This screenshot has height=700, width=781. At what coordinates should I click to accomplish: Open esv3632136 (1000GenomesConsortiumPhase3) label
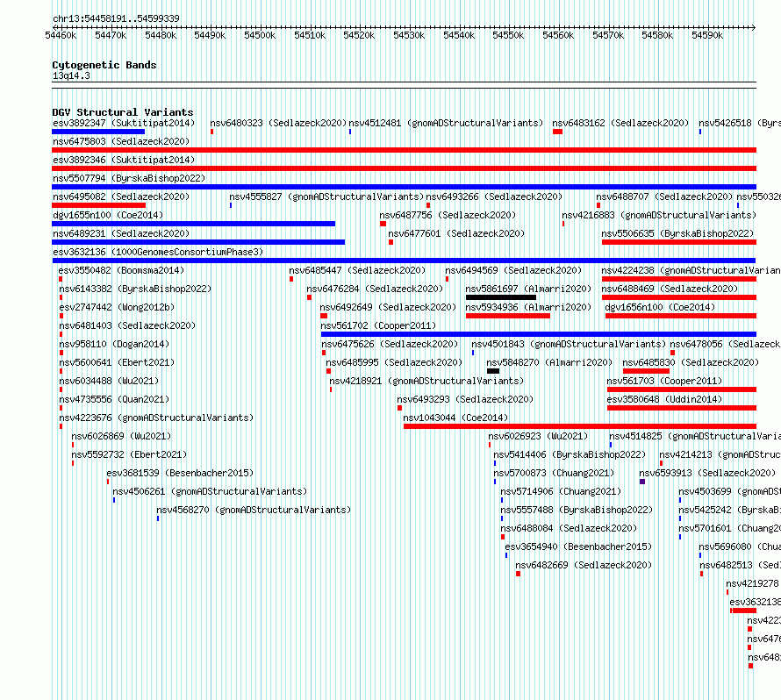click(x=158, y=252)
